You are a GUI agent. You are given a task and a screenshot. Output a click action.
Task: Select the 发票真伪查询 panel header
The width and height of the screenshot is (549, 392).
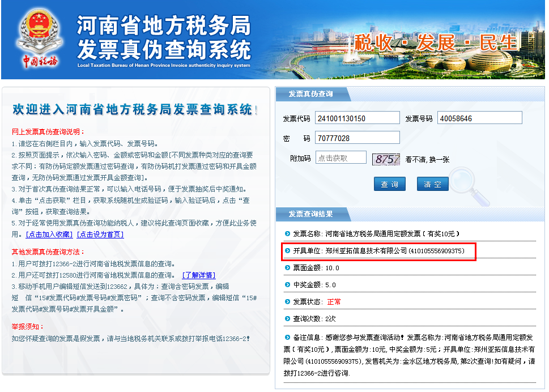310,94
